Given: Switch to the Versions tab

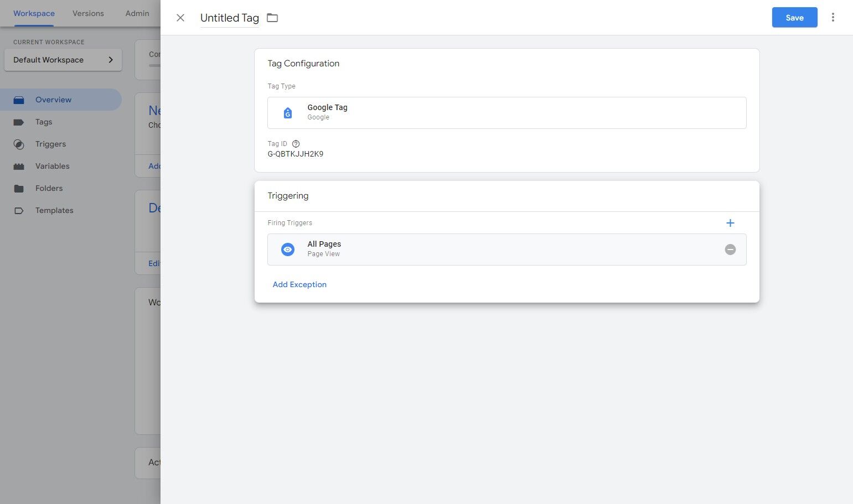Looking at the screenshot, I should 88,13.
